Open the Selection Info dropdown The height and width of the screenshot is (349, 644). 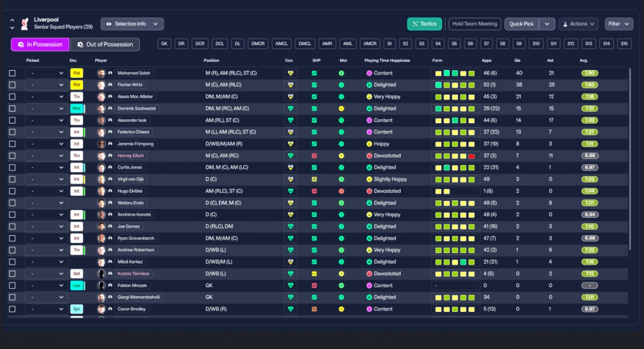point(132,24)
